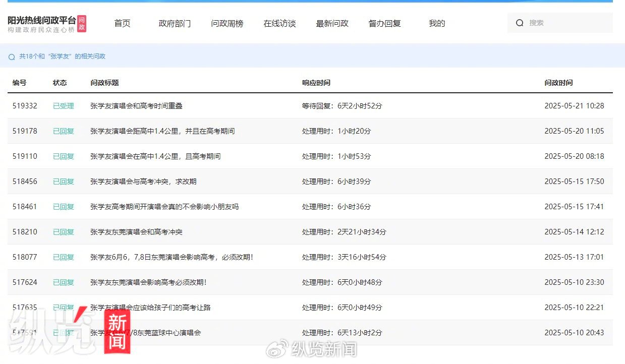Viewport: 625px width, 364px height.
Task: Open post 张学友东莞演唱会和高考冲突
Action: [136, 232]
